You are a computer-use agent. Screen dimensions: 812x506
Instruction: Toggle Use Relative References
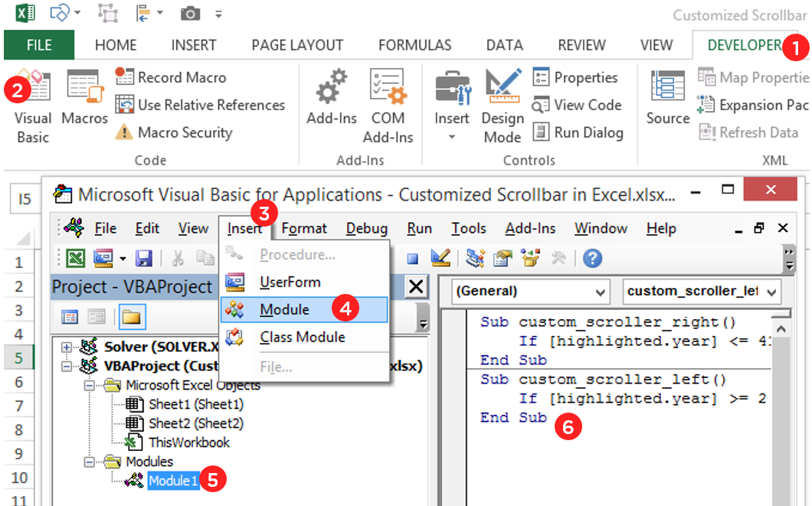pos(200,105)
